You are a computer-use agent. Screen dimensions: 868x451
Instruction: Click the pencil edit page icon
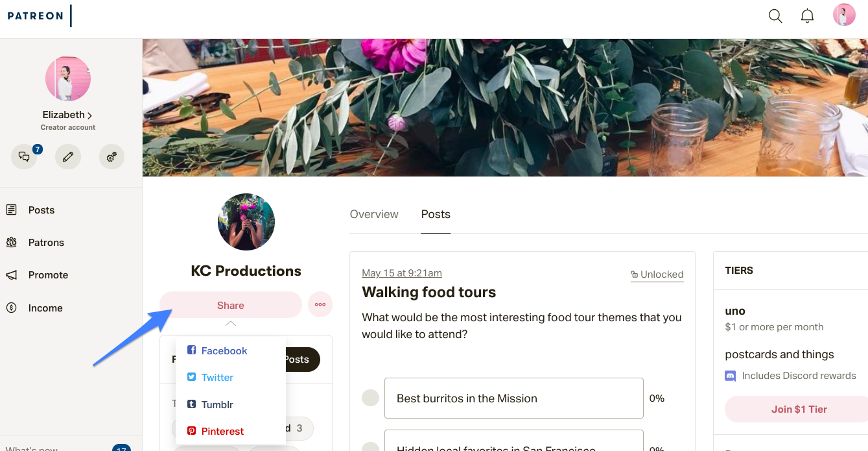coord(67,156)
